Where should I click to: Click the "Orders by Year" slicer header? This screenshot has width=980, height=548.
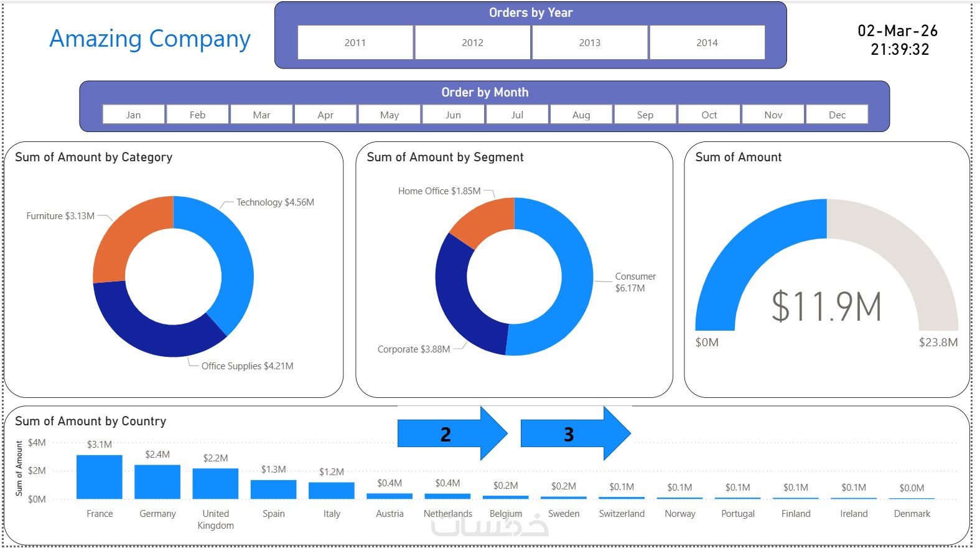tap(531, 12)
